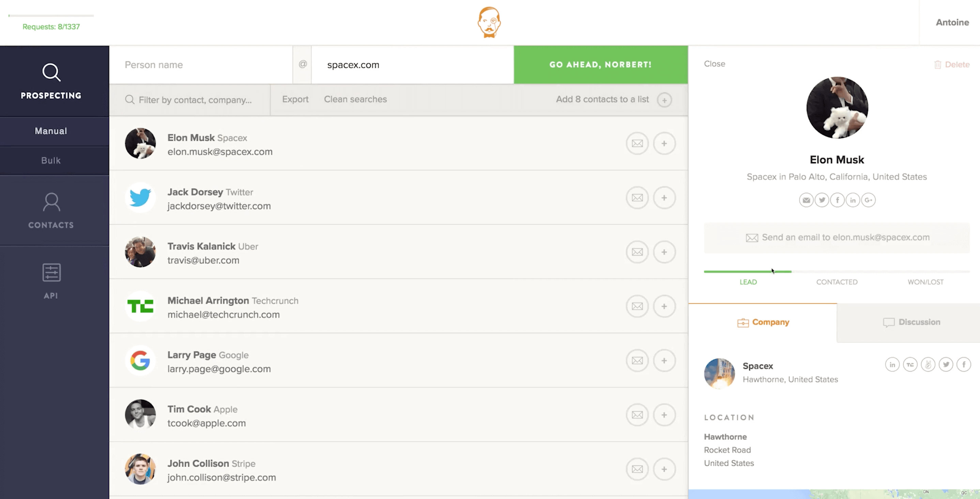The image size is (980, 499).
Task: Open Spacex TechCrunch company icon
Action: [x=910, y=365]
